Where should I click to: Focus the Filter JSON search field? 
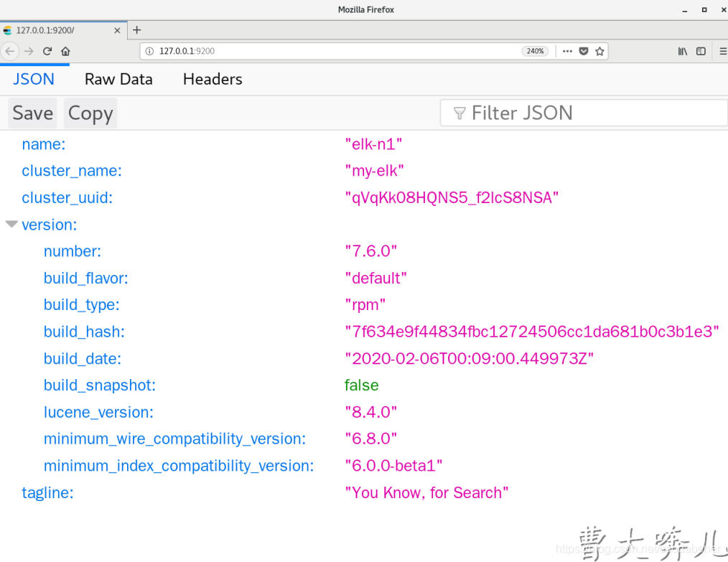[x=584, y=113]
